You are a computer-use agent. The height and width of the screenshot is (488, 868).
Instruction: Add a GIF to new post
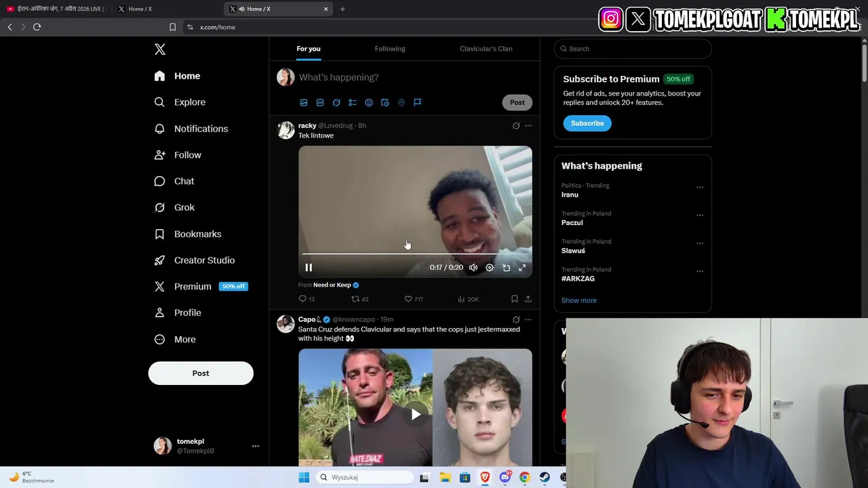tap(320, 102)
